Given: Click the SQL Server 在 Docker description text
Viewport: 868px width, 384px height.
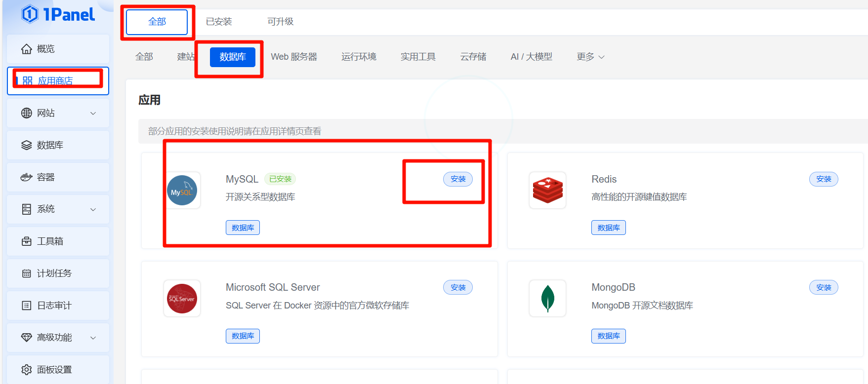Looking at the screenshot, I should tap(318, 306).
